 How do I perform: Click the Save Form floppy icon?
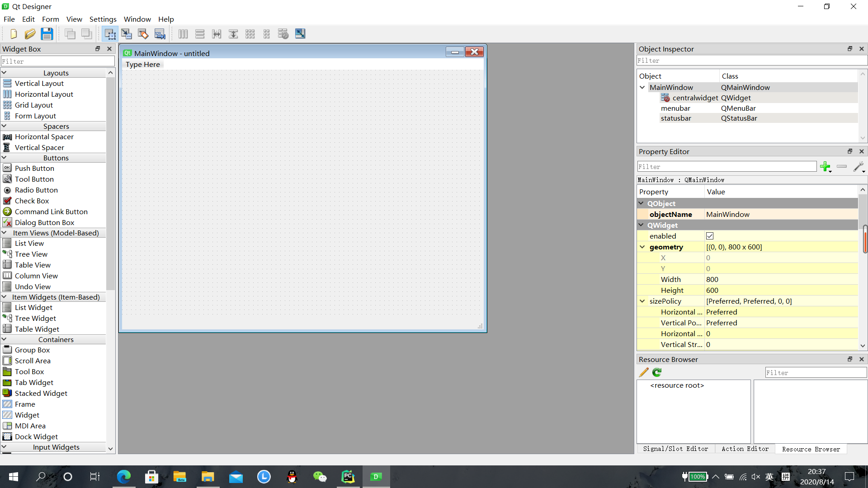[47, 34]
